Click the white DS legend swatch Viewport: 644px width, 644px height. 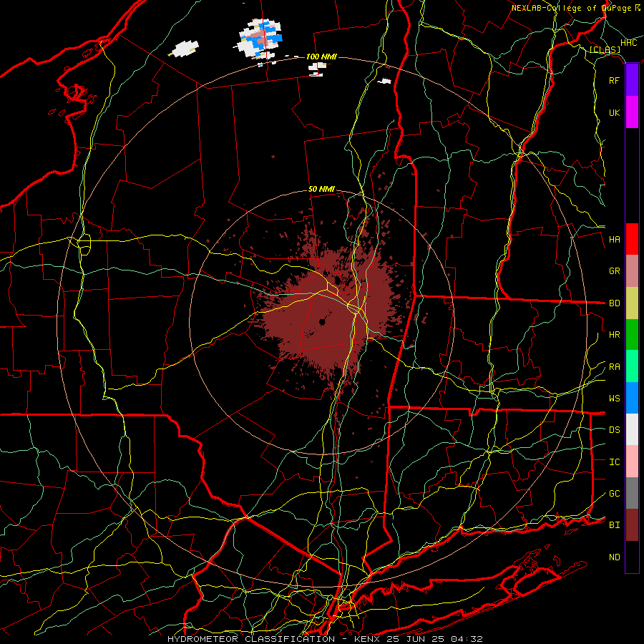click(x=632, y=429)
